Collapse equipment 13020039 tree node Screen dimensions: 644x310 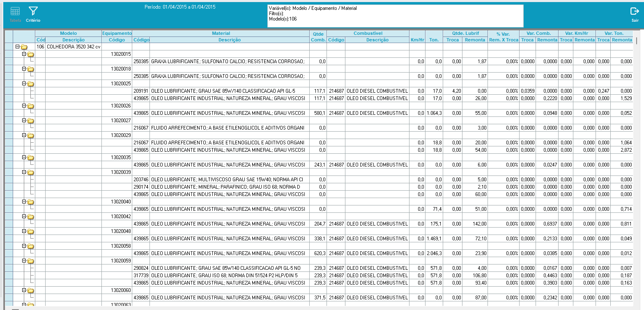(24, 172)
